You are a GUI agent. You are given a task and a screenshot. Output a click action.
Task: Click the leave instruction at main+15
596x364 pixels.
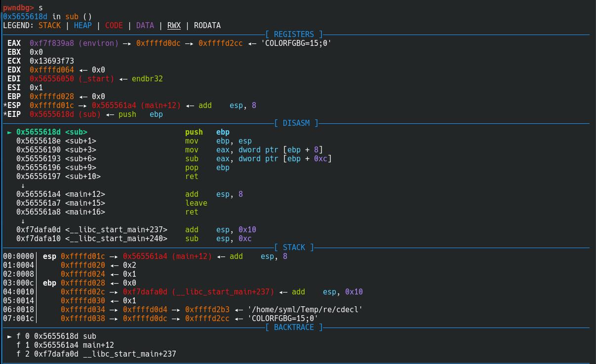pyautogui.click(x=196, y=203)
